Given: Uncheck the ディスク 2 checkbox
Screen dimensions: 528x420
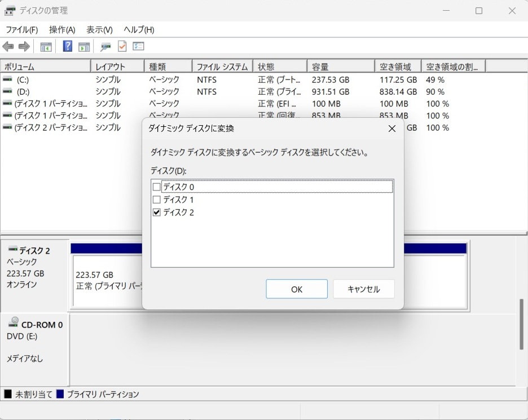Looking at the screenshot, I should click(157, 213).
